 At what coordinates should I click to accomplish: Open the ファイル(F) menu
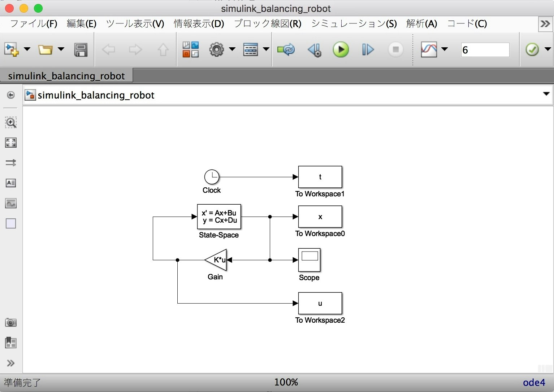34,24
